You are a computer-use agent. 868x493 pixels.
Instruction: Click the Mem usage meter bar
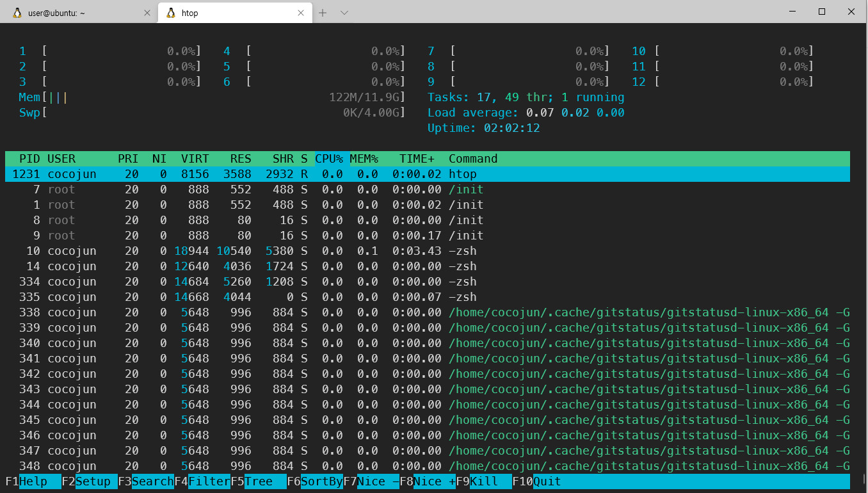click(x=213, y=97)
